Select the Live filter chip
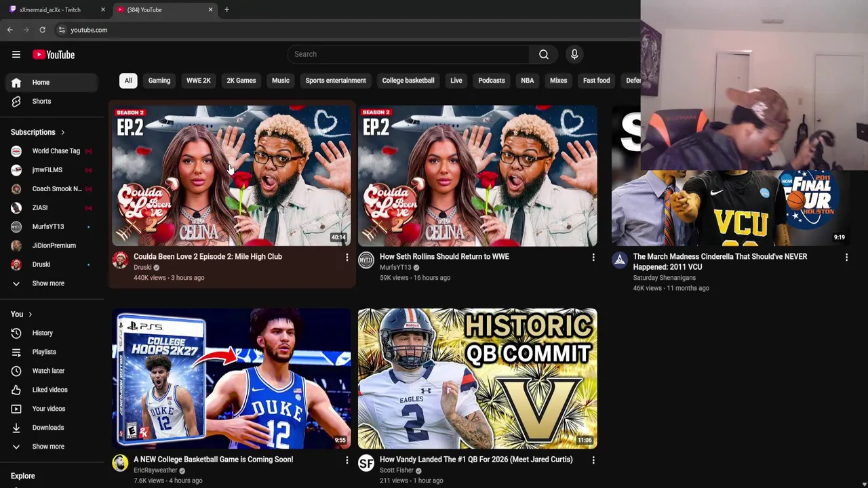The image size is (868, 488). pyautogui.click(x=456, y=81)
